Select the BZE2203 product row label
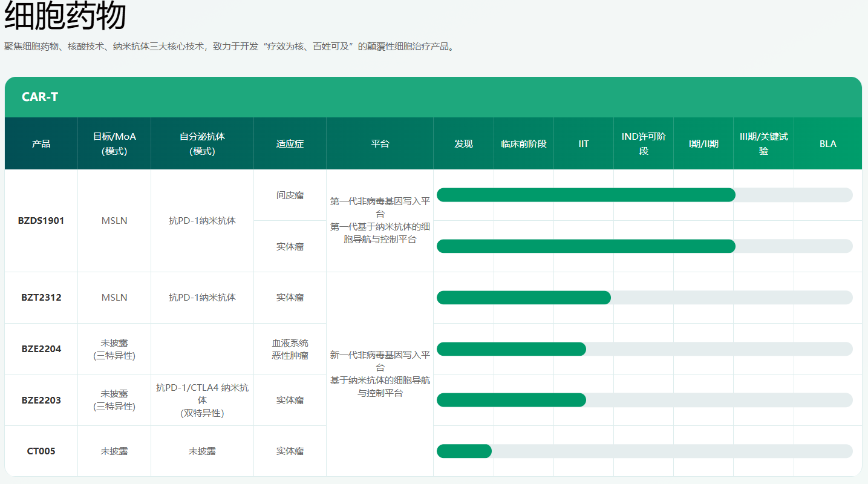Viewport: 868px width, 484px height. 41,401
